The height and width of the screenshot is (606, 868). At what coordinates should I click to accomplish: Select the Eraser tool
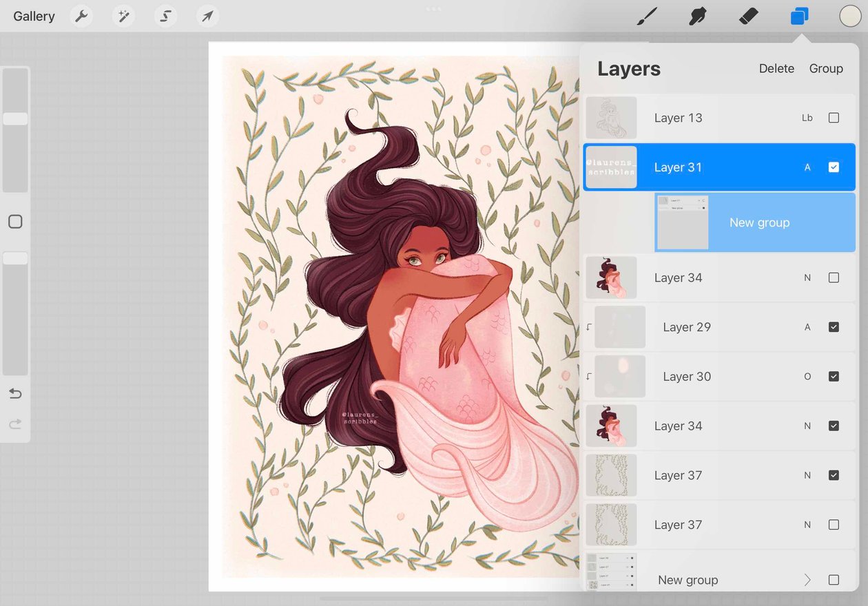click(748, 16)
